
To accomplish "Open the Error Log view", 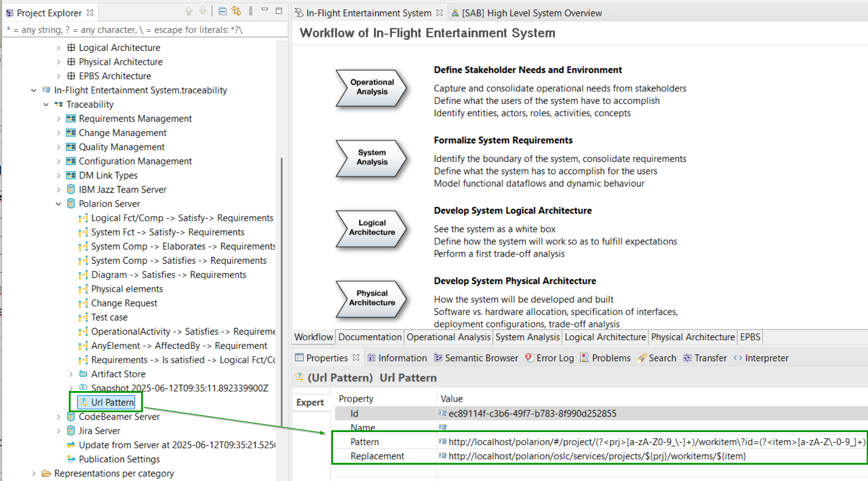I will click(549, 358).
